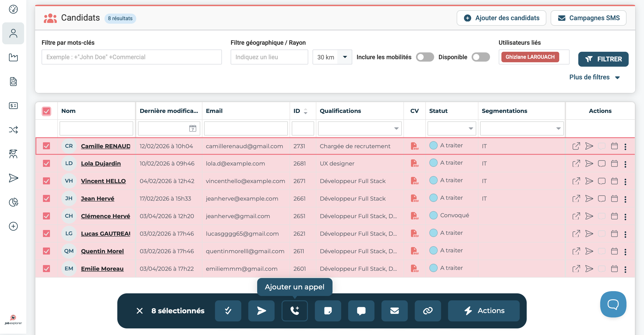Image resolution: width=644 pixels, height=335 pixels.
Task: Click the link chain icon in the selection bar
Action: click(428, 310)
